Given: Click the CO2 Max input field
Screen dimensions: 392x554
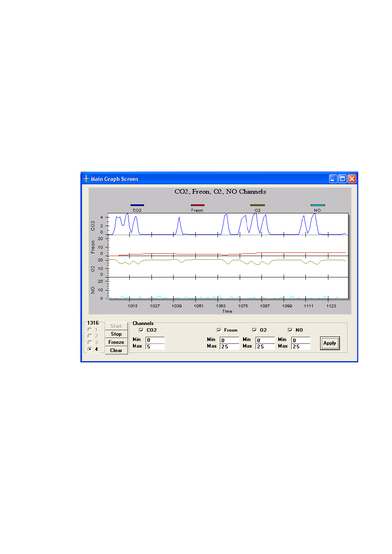Looking at the screenshot, I should tap(155, 346).
